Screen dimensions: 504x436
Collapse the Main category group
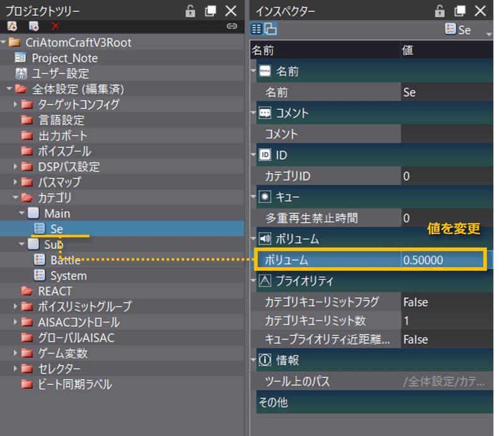(x=21, y=212)
